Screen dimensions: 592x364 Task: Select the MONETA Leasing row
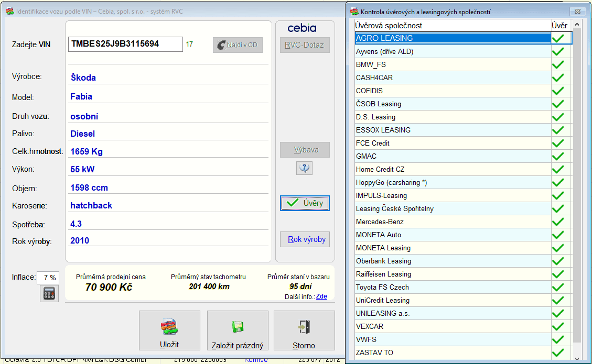(463, 248)
